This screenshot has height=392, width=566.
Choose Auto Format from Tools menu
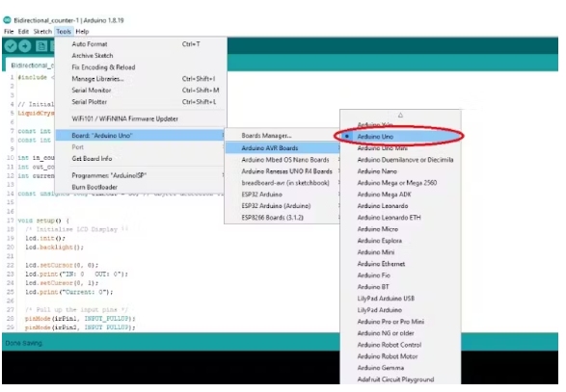coord(141,44)
